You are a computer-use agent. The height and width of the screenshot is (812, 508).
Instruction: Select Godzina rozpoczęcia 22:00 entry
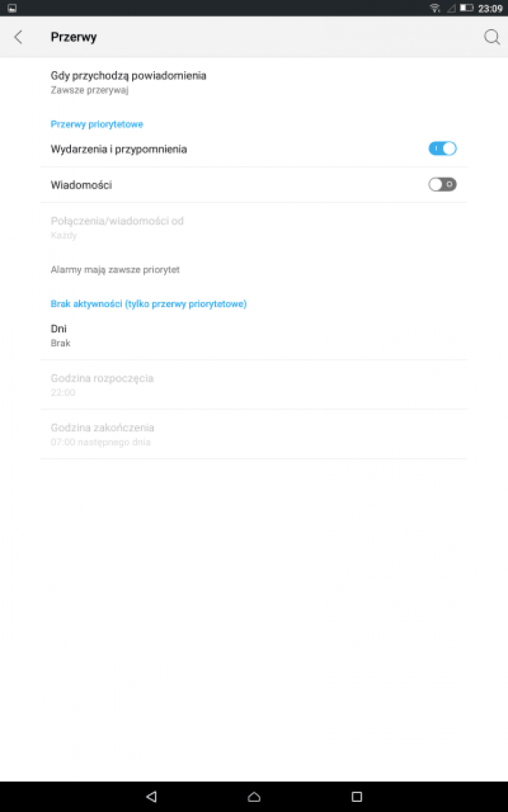(254, 384)
